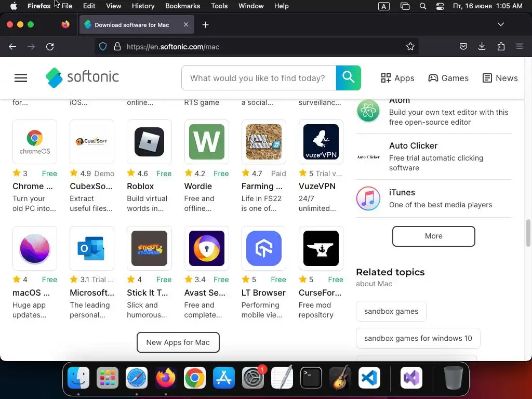Open a new tab with plus
Image resolution: width=532 pixels, height=399 pixels.
(x=205, y=25)
